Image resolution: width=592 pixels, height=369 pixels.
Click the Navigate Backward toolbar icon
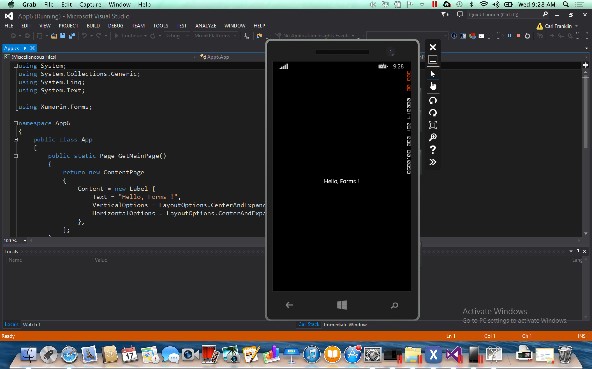[x=13, y=36]
